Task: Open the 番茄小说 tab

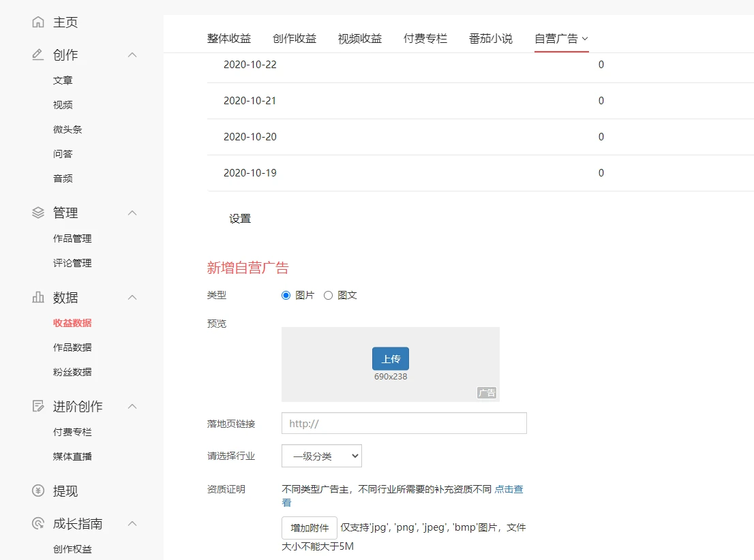Action: [x=490, y=39]
